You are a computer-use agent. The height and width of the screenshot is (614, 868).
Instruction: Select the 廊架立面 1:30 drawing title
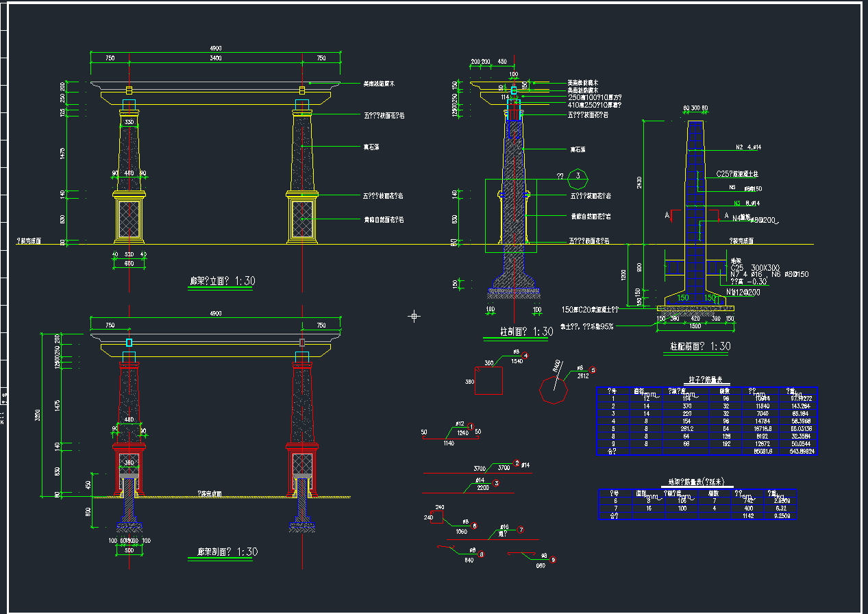223,281
